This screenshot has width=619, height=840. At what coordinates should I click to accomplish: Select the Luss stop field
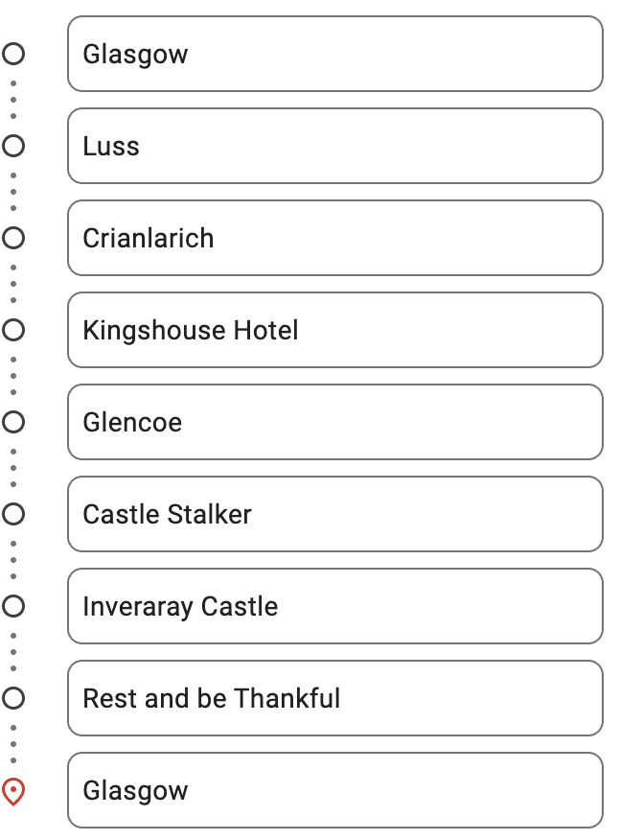coord(335,146)
